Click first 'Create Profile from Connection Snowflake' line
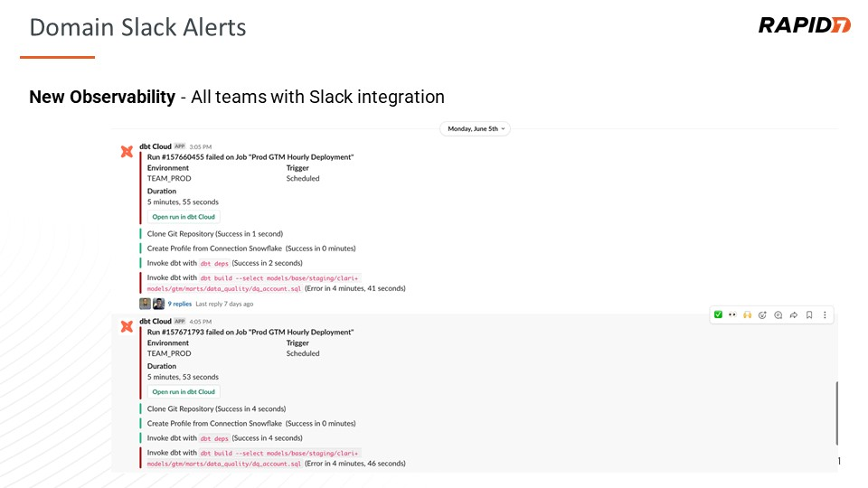The image size is (868, 488). [251, 249]
